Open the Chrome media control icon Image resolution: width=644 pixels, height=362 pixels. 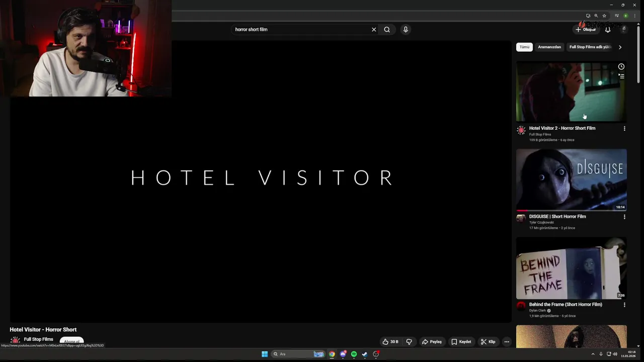(x=617, y=16)
